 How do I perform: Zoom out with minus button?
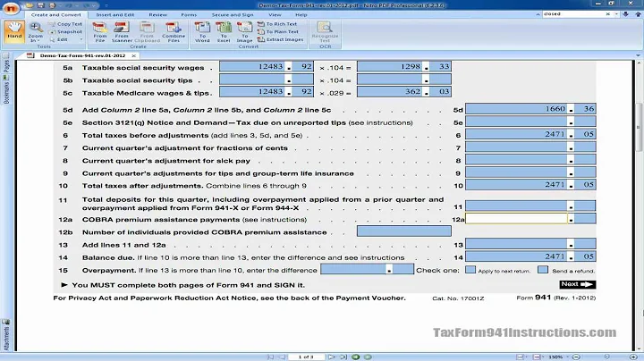point(576,357)
